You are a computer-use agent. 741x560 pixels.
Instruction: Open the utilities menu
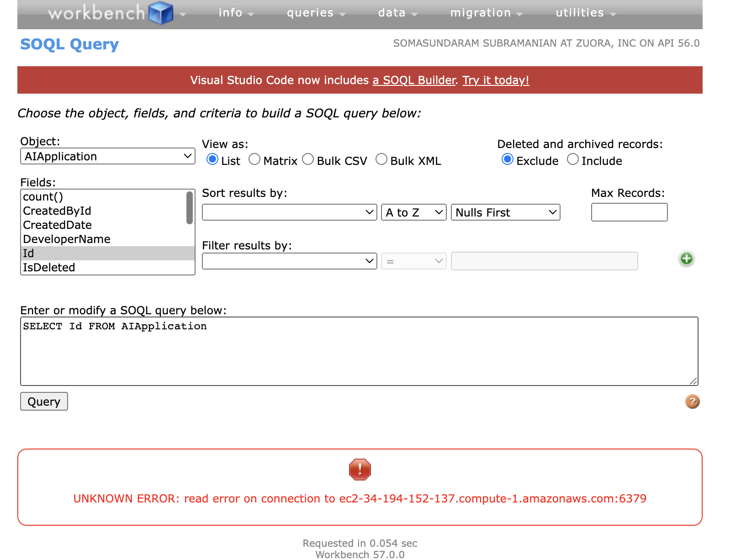[580, 13]
